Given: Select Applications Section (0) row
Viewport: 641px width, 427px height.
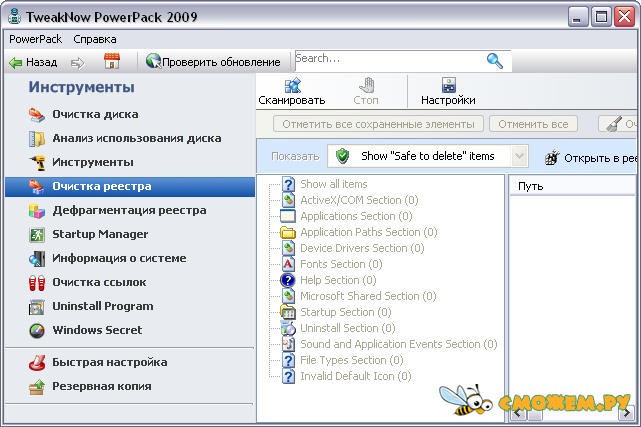Looking at the screenshot, I should [356, 216].
